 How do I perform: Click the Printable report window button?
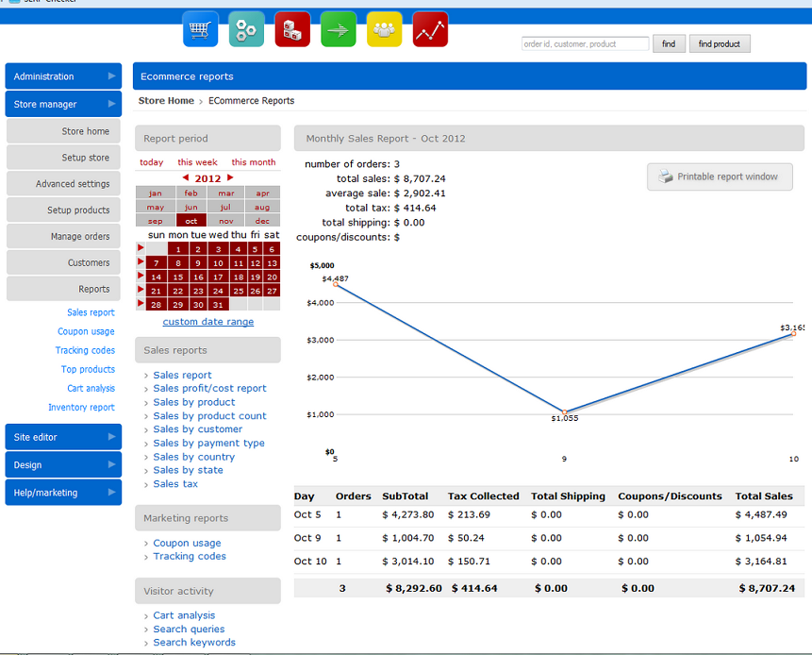[720, 176]
